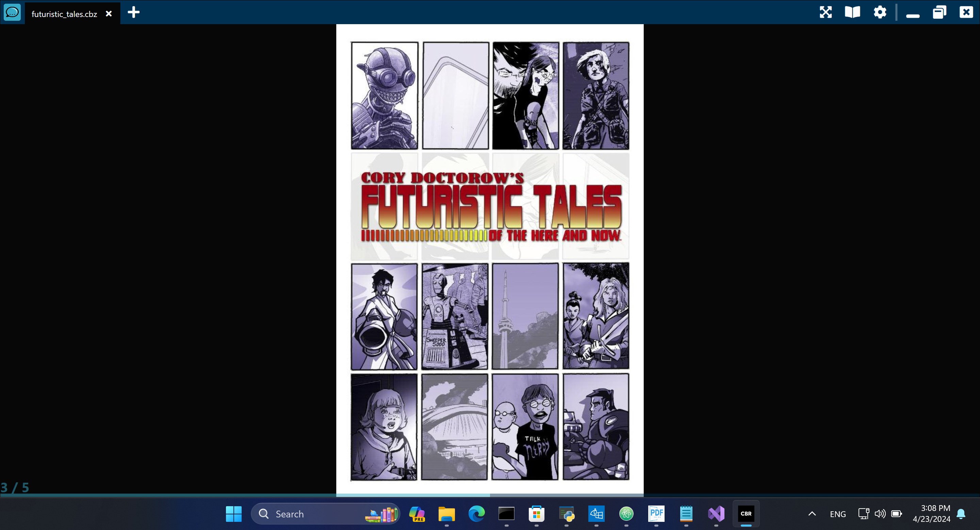This screenshot has width=980, height=530.
Task: Click the comic reader app logo
Action: tap(12, 12)
